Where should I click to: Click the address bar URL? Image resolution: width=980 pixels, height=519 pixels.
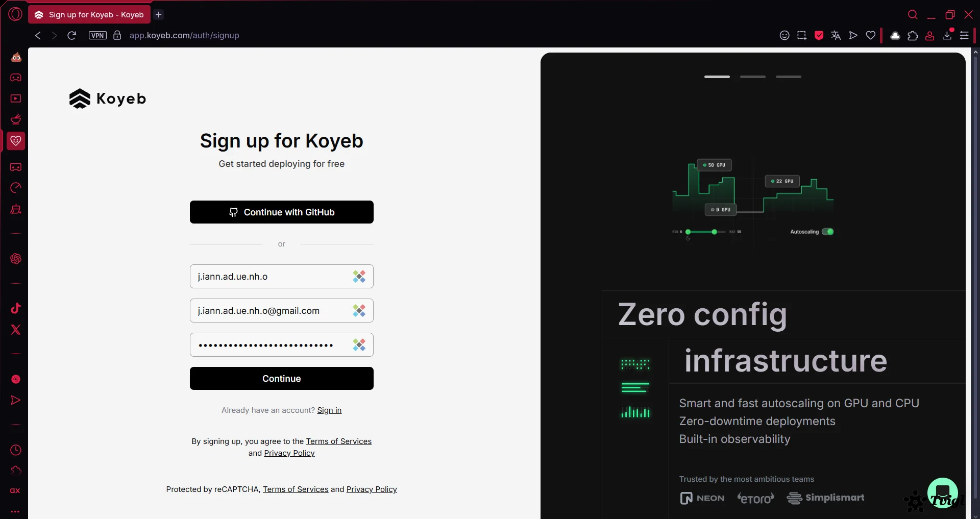184,35
